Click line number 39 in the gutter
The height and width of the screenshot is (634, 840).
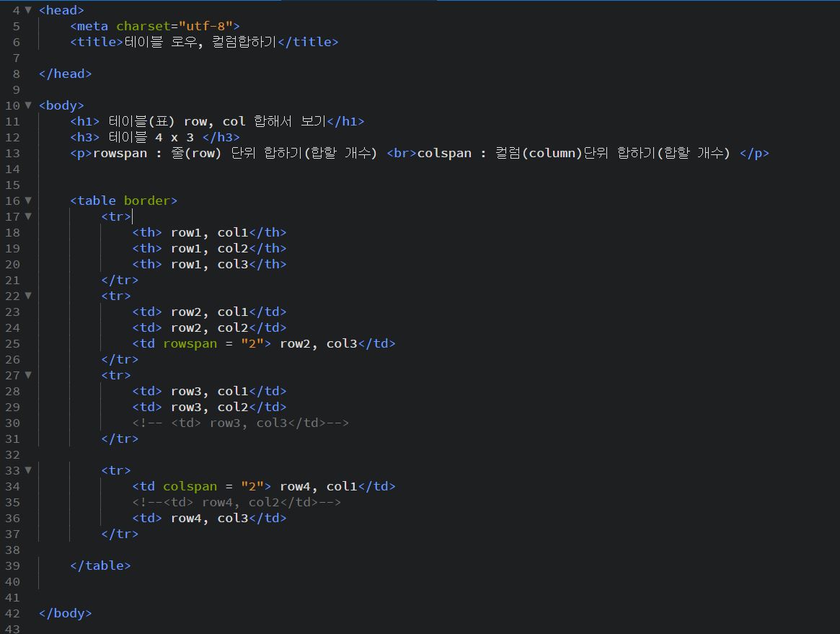(12, 566)
